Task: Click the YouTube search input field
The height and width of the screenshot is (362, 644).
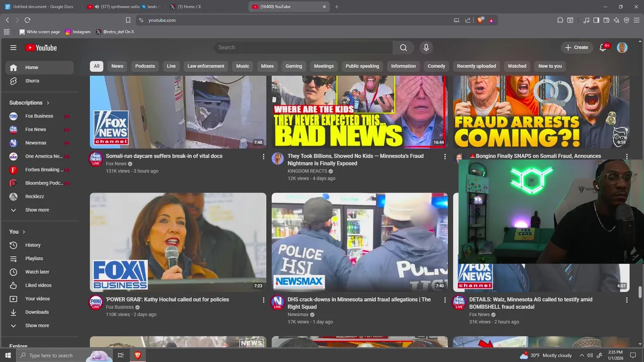Action: 303,47
